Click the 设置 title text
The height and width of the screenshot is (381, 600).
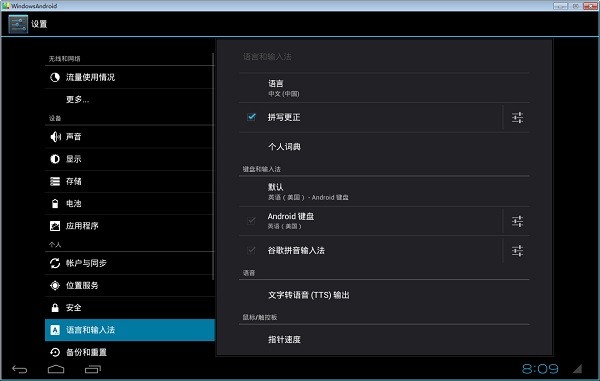(39, 24)
